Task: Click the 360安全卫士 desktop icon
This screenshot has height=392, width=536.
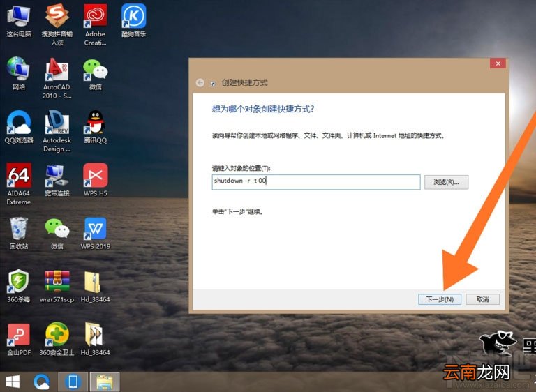Action: coord(57,339)
